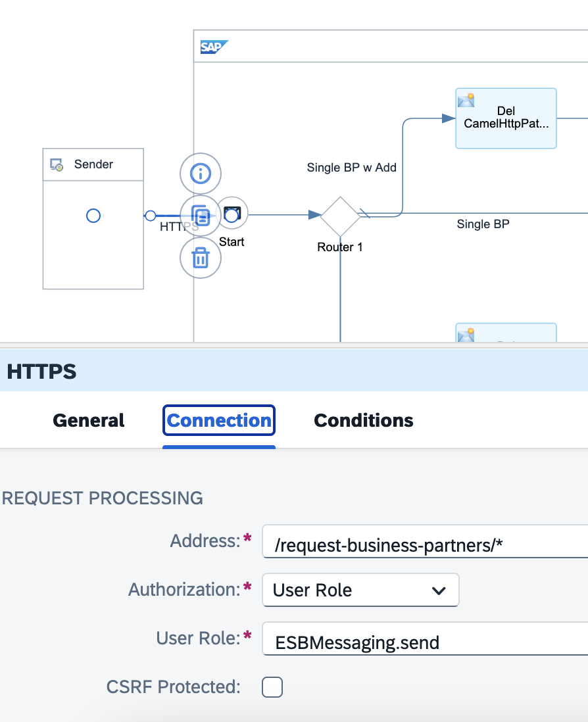Click the HTTPS label on the connector line
The image size is (588, 722).
pos(179,227)
